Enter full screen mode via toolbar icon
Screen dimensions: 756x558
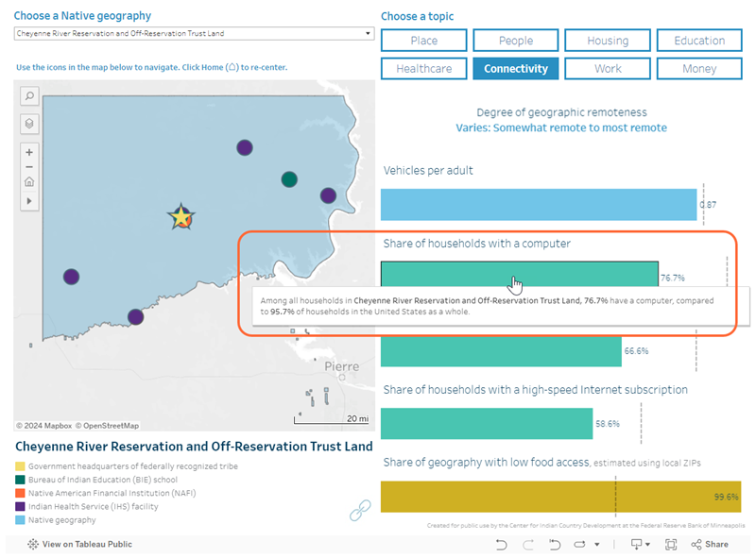pyautogui.click(x=671, y=544)
